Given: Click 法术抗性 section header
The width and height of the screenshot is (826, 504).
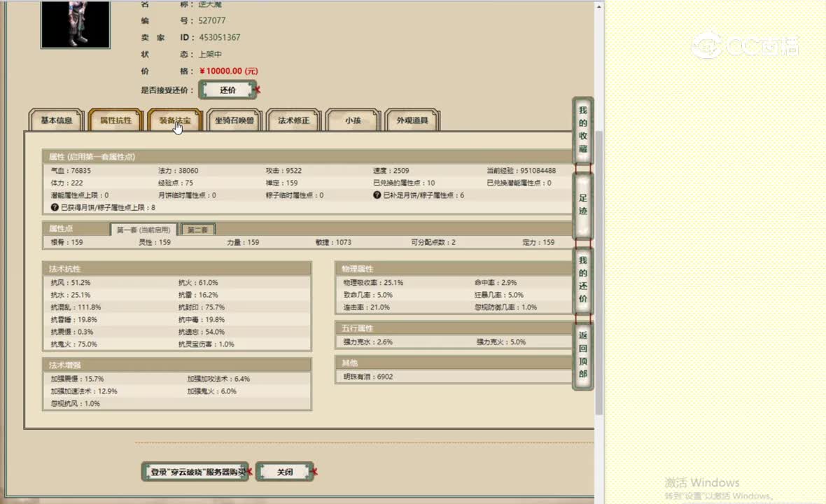Looking at the screenshot, I should pos(177,269).
